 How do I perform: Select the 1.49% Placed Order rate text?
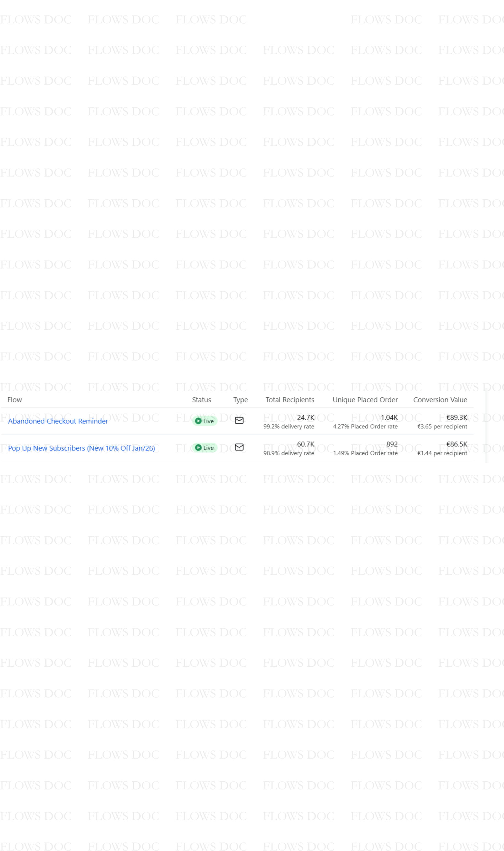365,453
